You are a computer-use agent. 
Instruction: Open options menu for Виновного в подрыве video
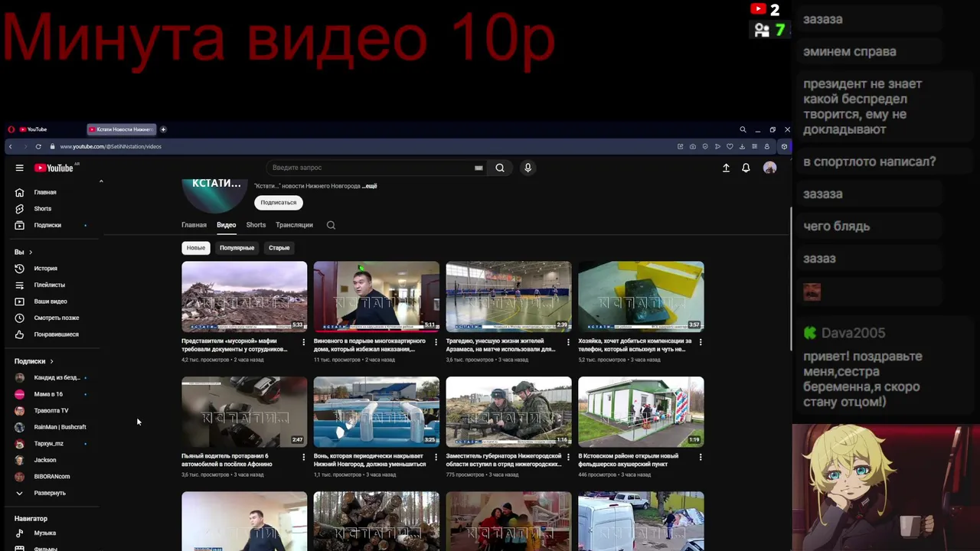click(x=436, y=342)
